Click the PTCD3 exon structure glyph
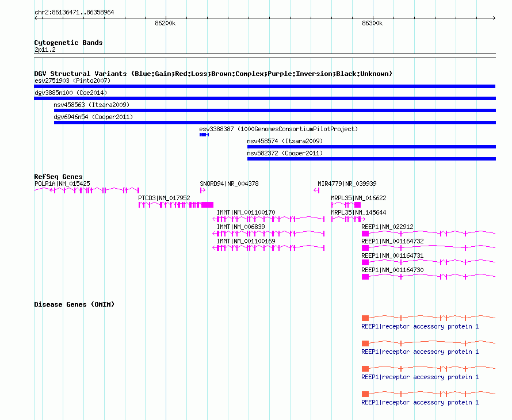The width and height of the screenshot is (512, 420). (176, 205)
